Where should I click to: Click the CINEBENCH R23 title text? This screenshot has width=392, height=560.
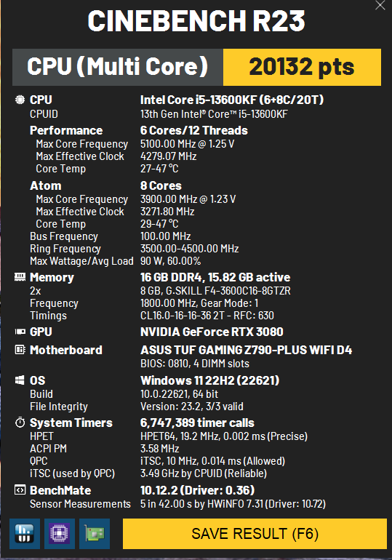click(196, 20)
